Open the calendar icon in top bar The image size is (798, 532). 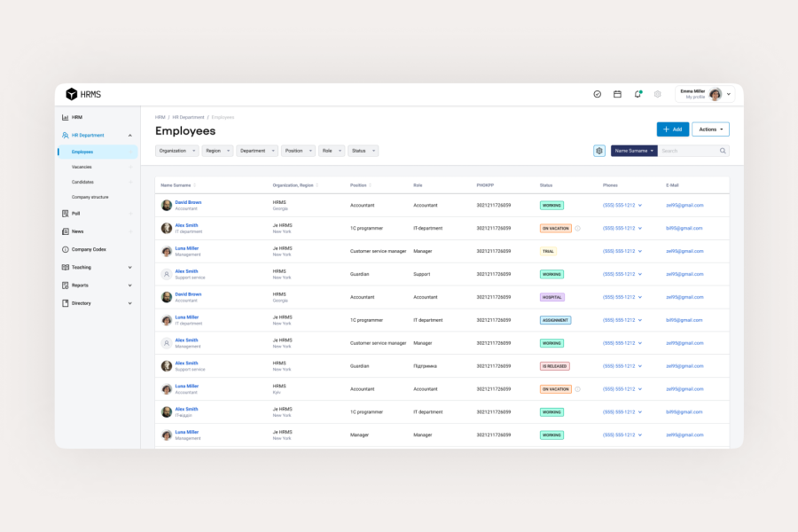point(617,94)
